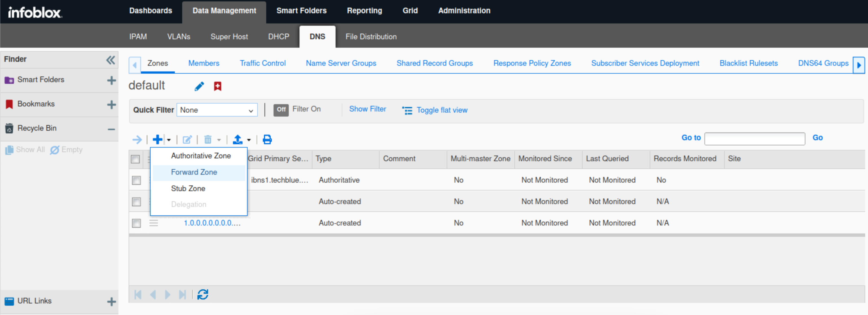
Task: Expand the Smart Folders section with plus
Action: pyautogui.click(x=111, y=80)
